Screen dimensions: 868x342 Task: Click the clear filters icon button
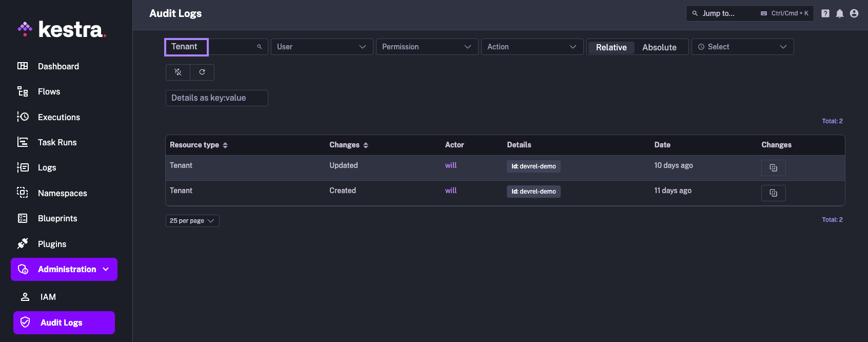(x=178, y=72)
